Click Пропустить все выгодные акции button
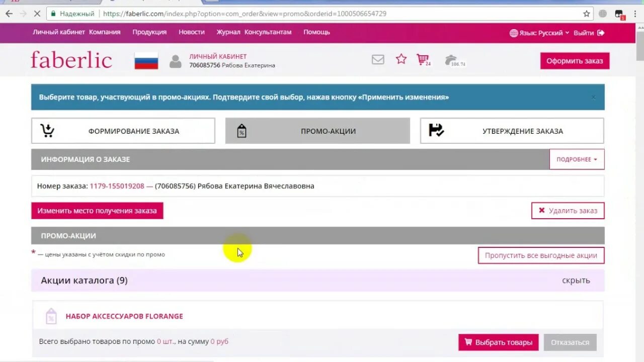This screenshot has height=362, width=644. pos(541,255)
